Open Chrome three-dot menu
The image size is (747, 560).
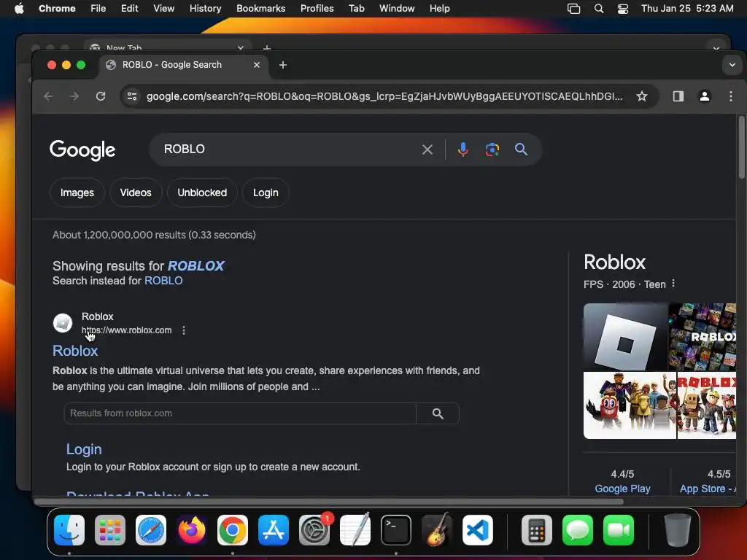point(731,96)
